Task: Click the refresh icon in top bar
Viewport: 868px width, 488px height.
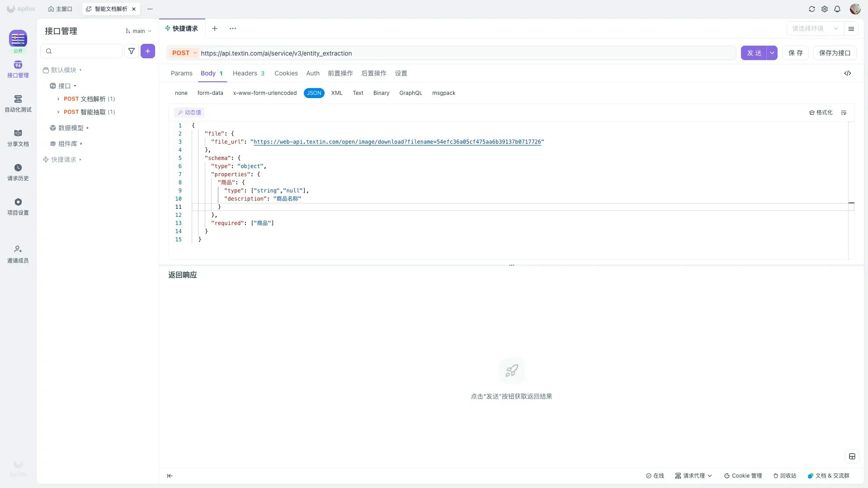Action: pos(812,9)
